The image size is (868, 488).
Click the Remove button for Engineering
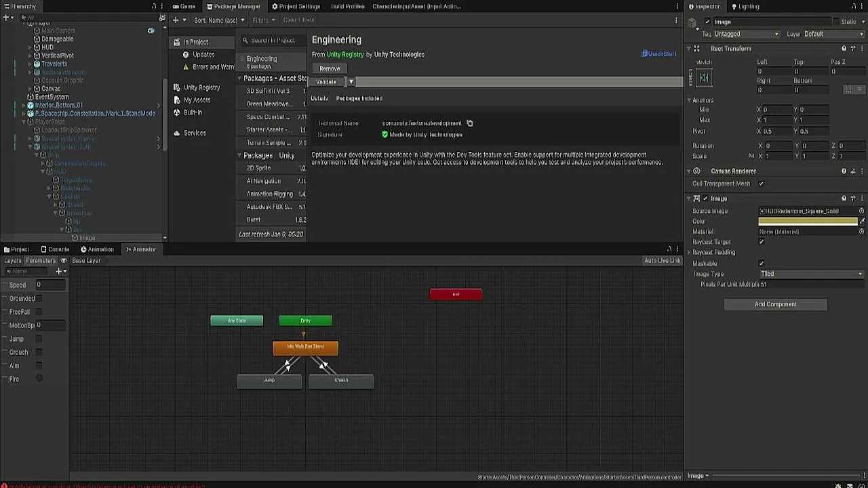(330, 68)
